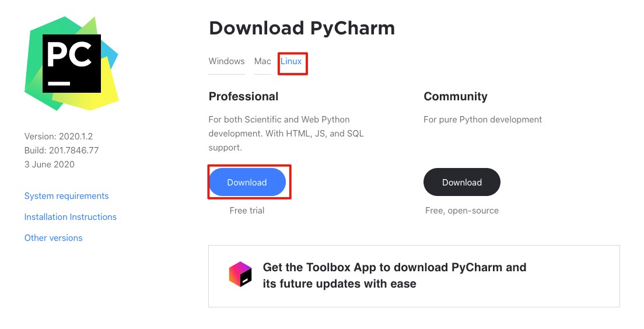Select the Linux tab
644x329 pixels.
coord(291,61)
